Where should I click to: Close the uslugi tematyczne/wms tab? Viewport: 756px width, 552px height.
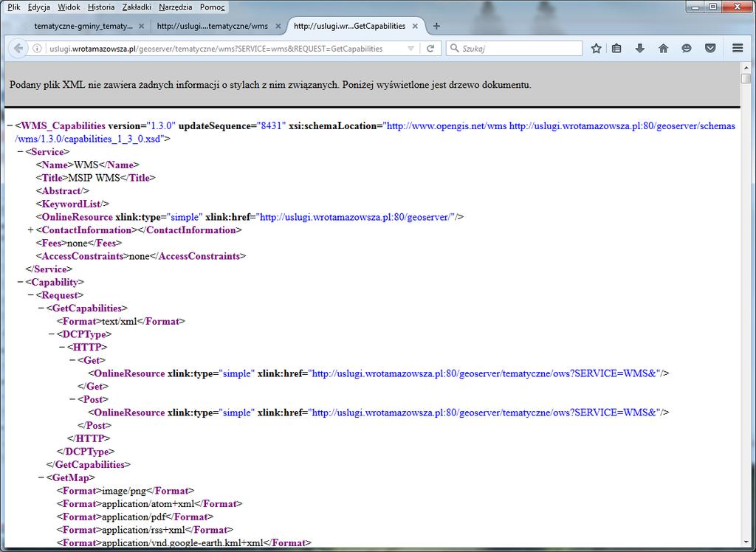[278, 26]
